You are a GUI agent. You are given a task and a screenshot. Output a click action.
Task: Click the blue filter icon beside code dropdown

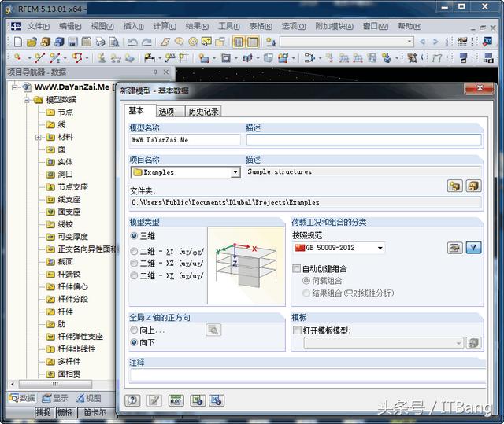(x=473, y=248)
